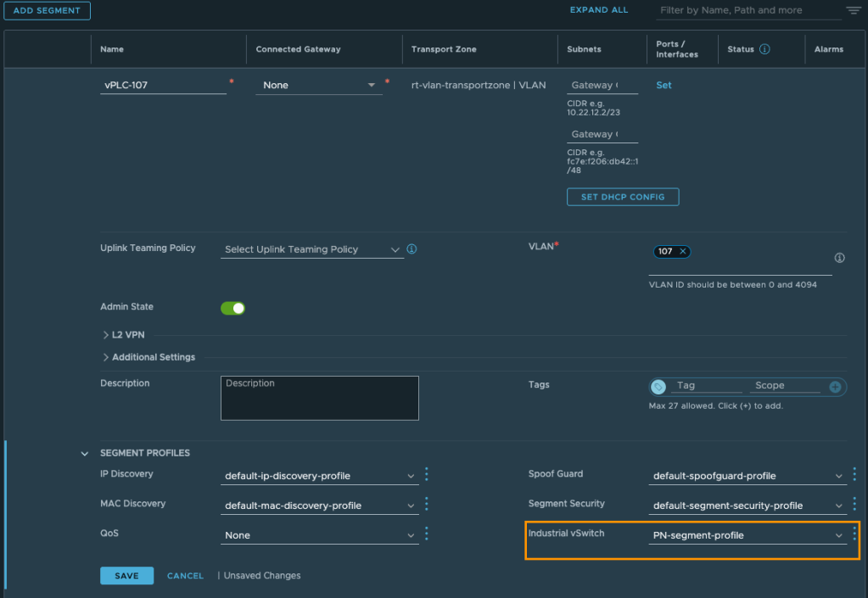Image resolution: width=868 pixels, height=598 pixels.
Task: Expand the Additional Settings section
Action: pos(106,357)
